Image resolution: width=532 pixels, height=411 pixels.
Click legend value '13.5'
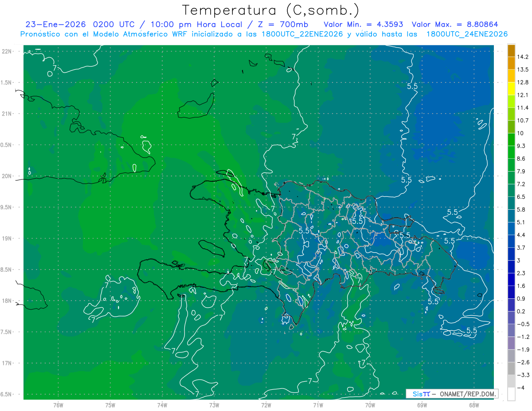pyautogui.click(x=522, y=70)
